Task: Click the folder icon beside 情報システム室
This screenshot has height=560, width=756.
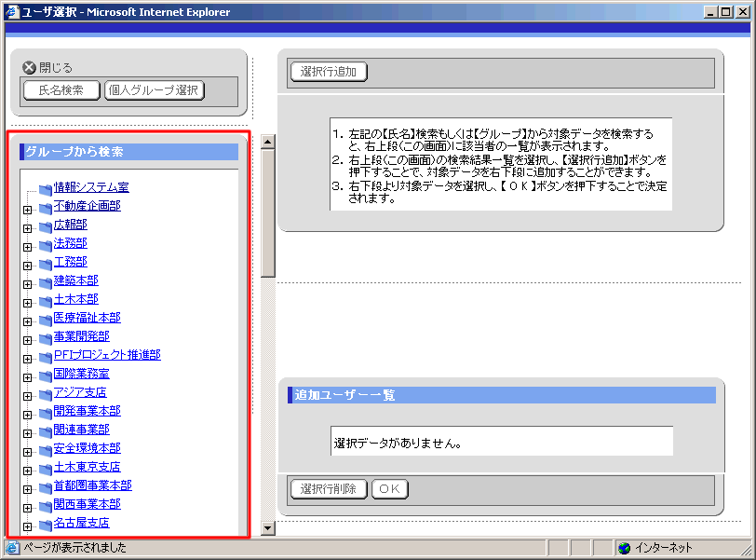Action: point(46,189)
